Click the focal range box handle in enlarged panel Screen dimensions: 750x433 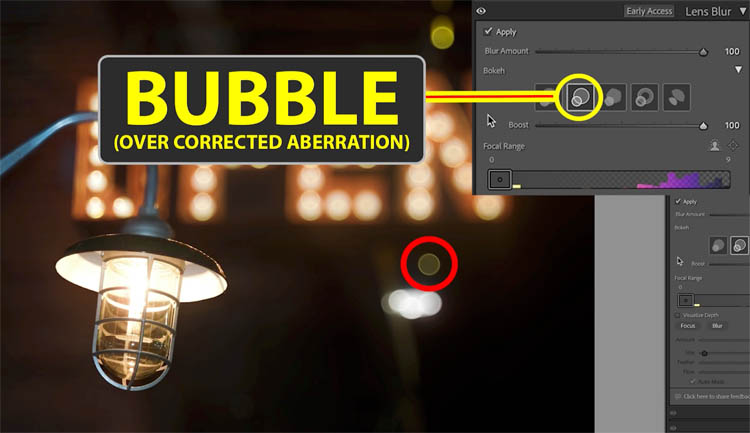[x=500, y=180]
